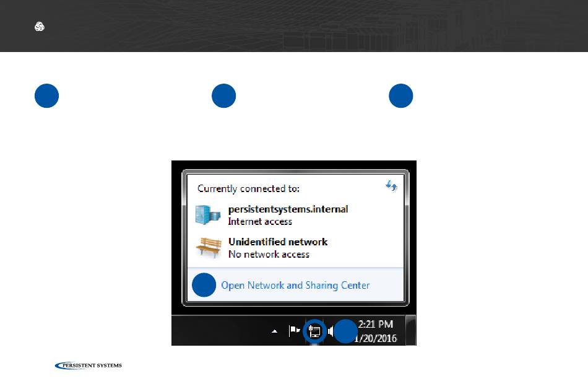The image size is (588, 381).
Task: Click the Show desktop strip at taskbar end
Action: click(x=412, y=330)
